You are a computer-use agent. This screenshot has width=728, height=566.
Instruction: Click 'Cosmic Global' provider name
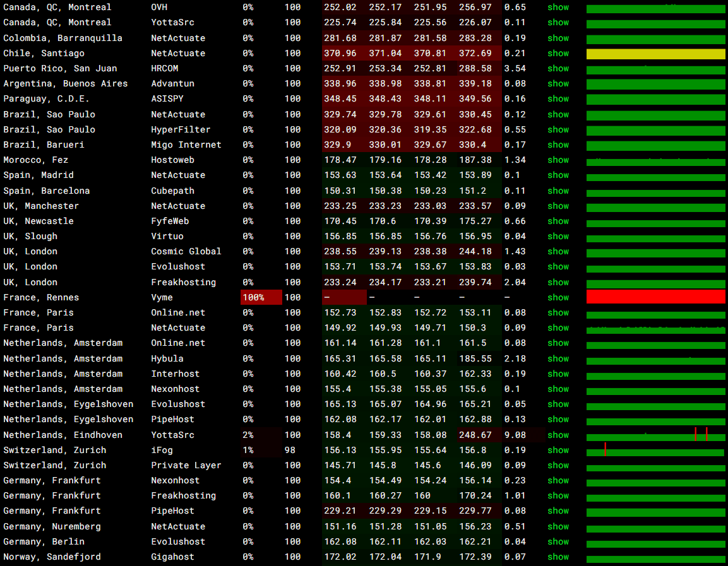pos(186,252)
